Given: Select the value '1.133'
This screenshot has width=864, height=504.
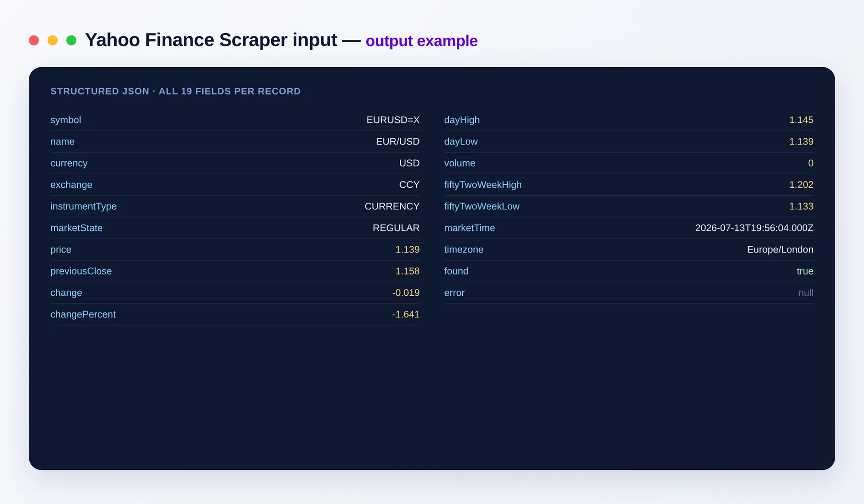Looking at the screenshot, I should [x=801, y=206].
